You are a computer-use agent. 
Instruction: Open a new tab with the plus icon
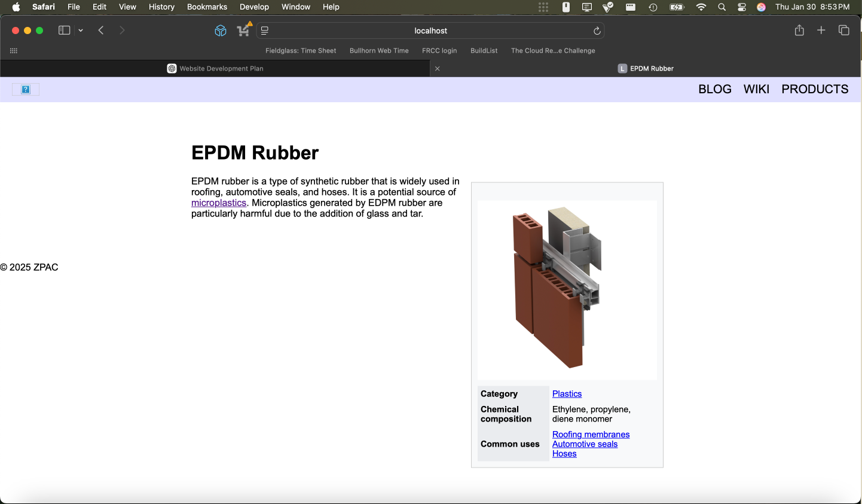821,30
